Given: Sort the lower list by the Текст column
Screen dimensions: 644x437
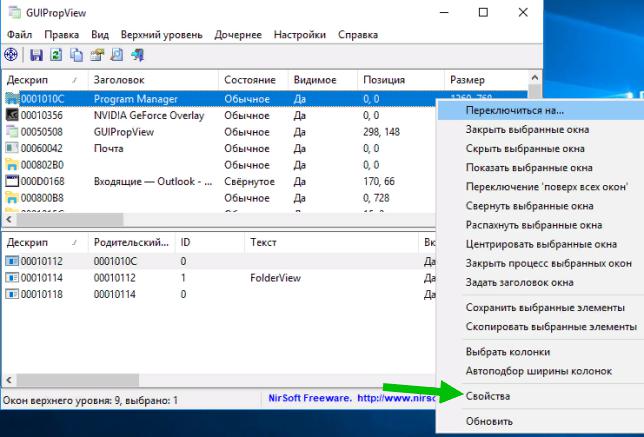Looking at the screenshot, I should (331, 242).
